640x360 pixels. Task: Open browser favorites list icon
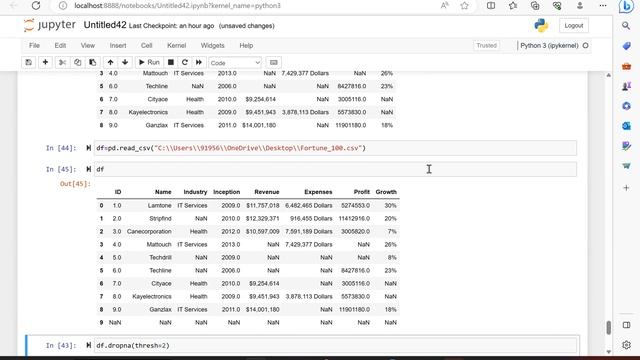(x=513, y=6)
